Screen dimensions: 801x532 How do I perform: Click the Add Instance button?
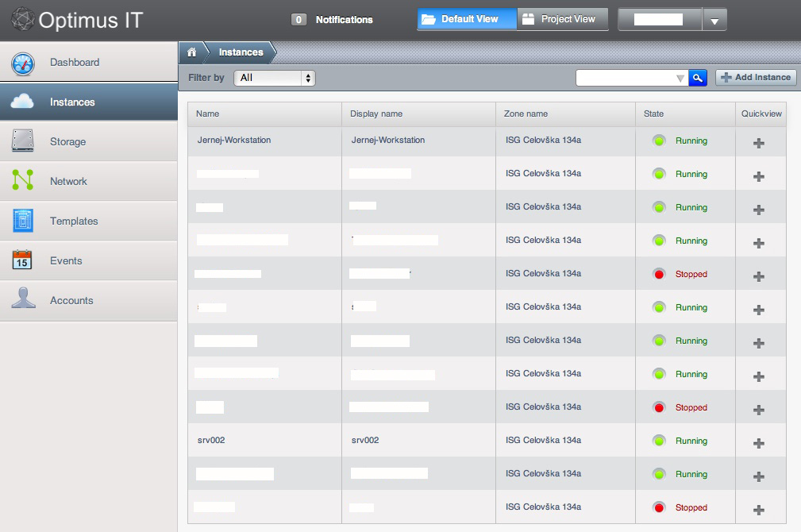pyautogui.click(x=756, y=77)
